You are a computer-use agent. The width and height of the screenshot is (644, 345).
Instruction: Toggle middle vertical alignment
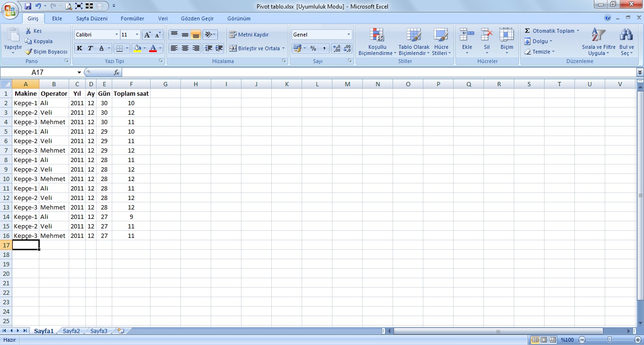coord(185,35)
